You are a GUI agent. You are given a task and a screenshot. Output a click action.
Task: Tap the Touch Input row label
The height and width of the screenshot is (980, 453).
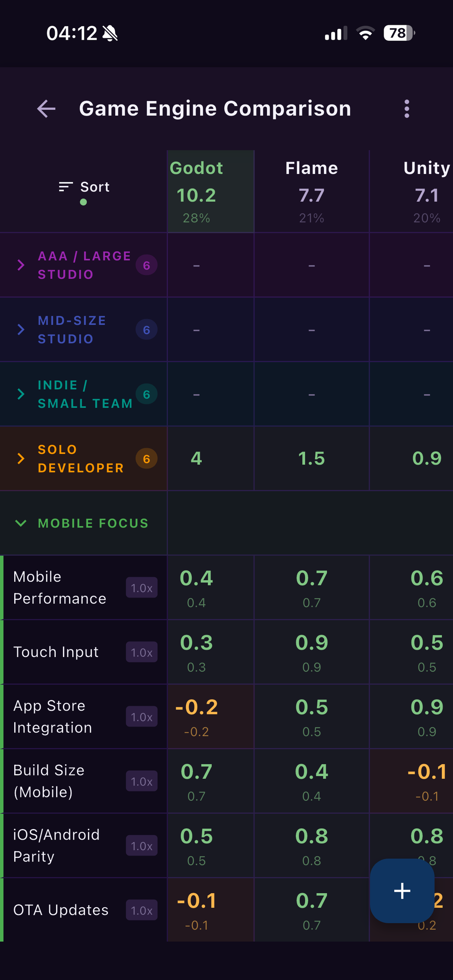pyautogui.click(x=56, y=652)
